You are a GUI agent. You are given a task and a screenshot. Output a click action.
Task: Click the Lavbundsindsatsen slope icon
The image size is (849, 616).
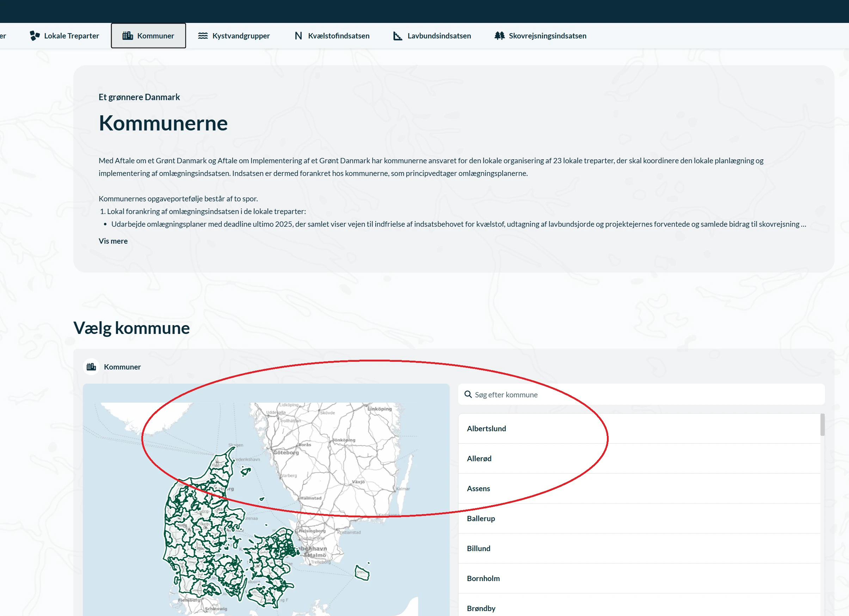click(398, 36)
